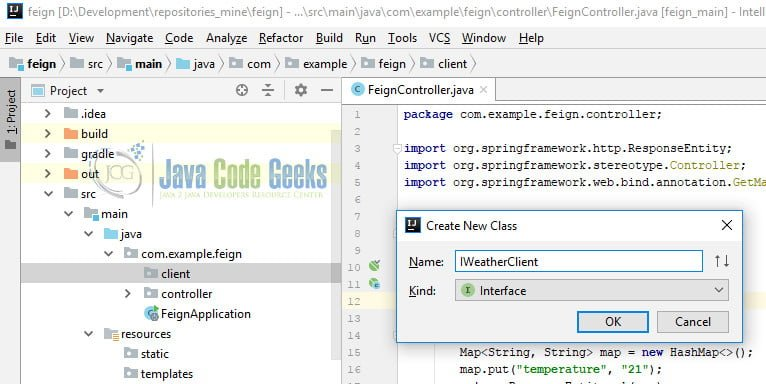Click the ResponseEntity import line
766x384 pixels.
(568, 149)
